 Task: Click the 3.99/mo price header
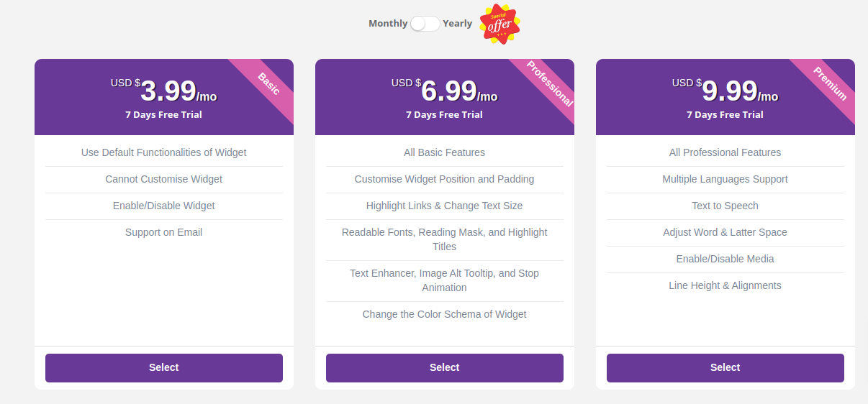[x=164, y=91]
